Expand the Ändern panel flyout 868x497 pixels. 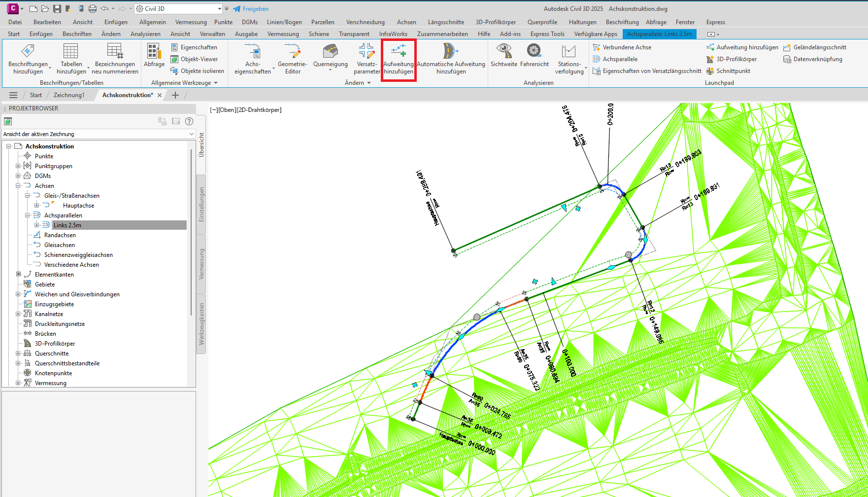point(358,83)
